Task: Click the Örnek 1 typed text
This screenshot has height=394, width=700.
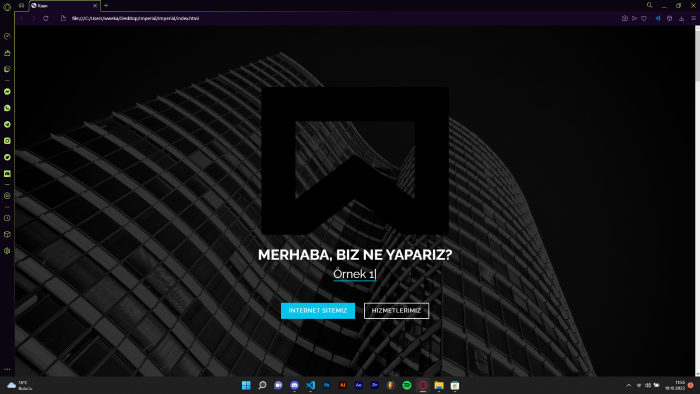Action: (x=354, y=274)
